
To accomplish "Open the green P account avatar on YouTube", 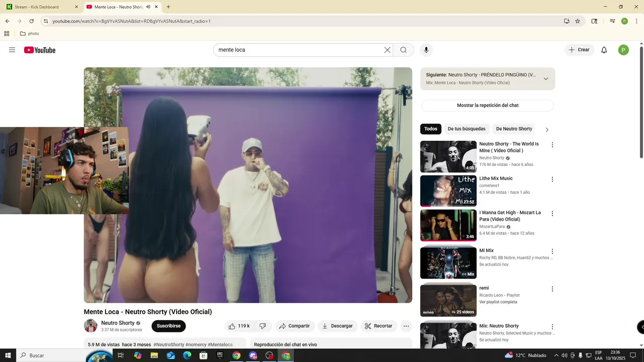I will coord(623,50).
